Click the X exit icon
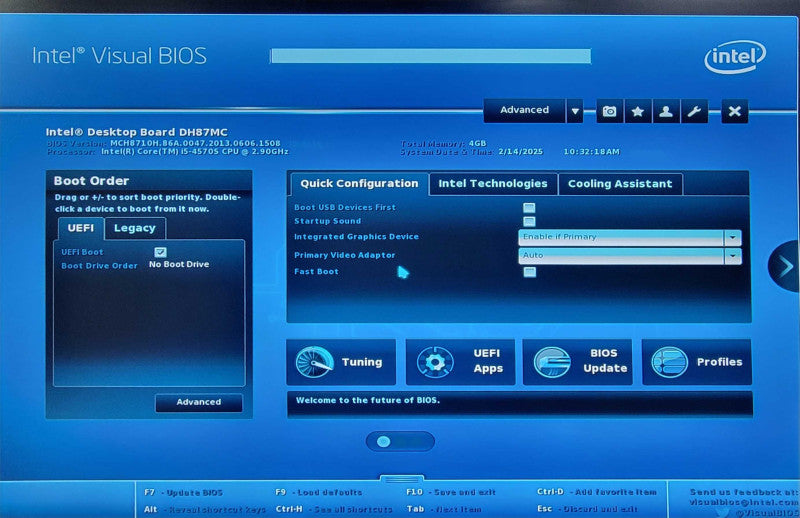The width and height of the screenshot is (800, 518). 735,111
